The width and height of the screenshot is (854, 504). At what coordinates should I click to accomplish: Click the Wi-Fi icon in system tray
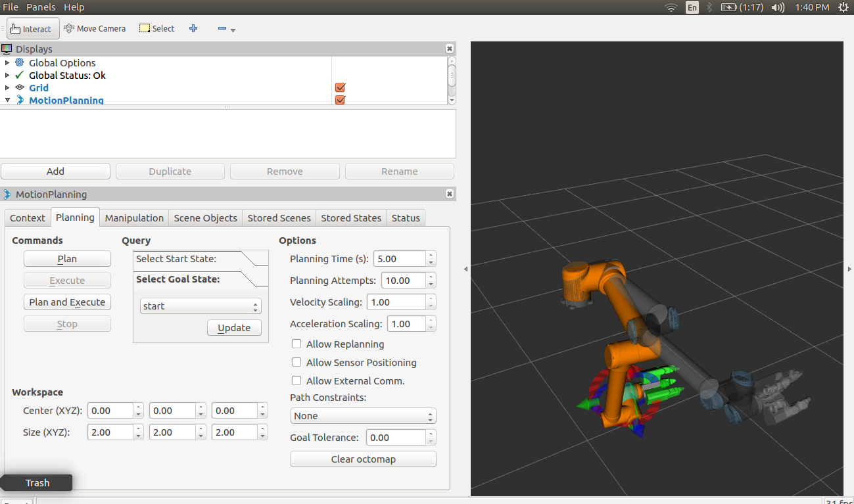(x=671, y=7)
